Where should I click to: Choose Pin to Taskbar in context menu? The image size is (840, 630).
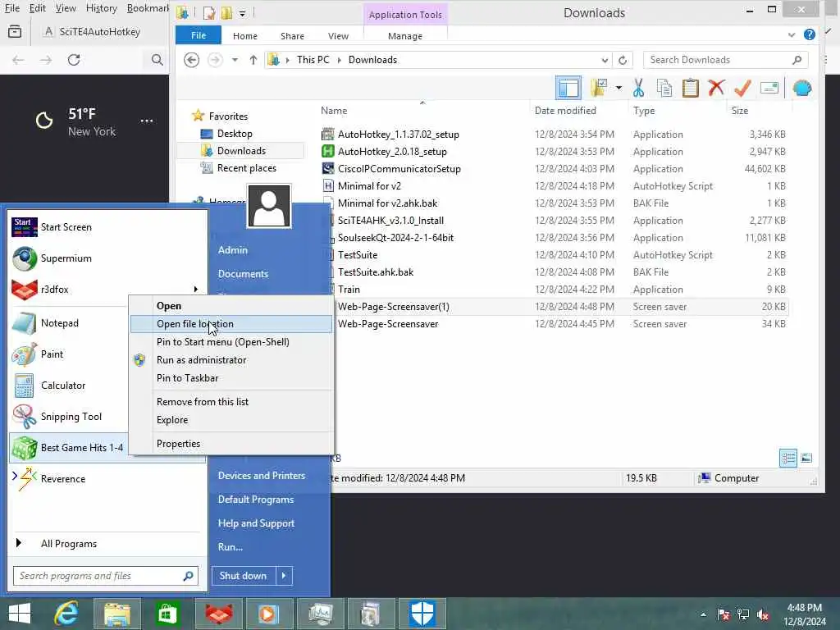pos(231,378)
